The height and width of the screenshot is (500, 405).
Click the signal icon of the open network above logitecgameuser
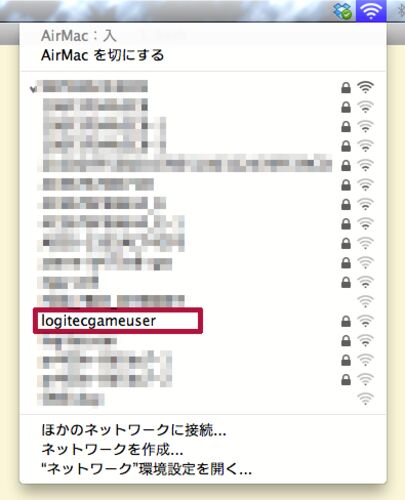coord(365,302)
